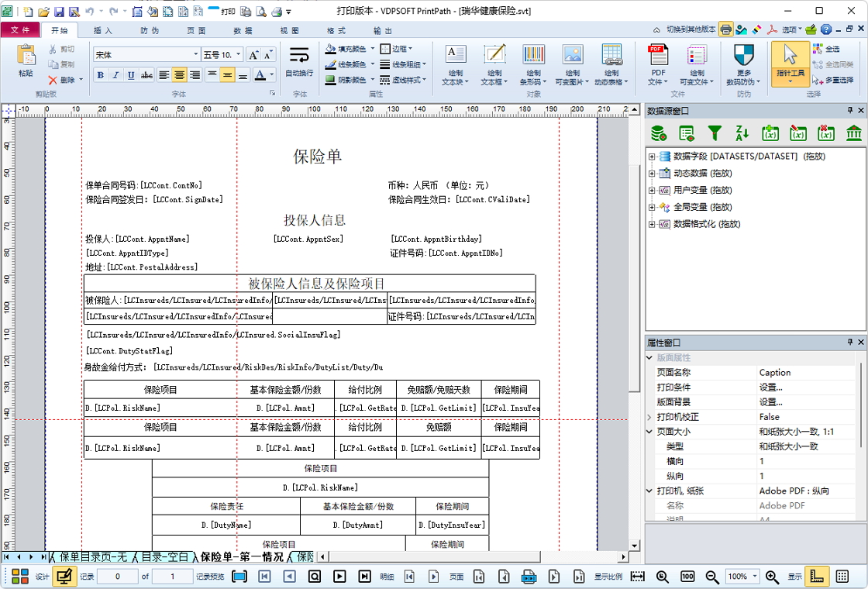Toggle bold text formatting
Screen dimensions: 868x589
pos(100,75)
